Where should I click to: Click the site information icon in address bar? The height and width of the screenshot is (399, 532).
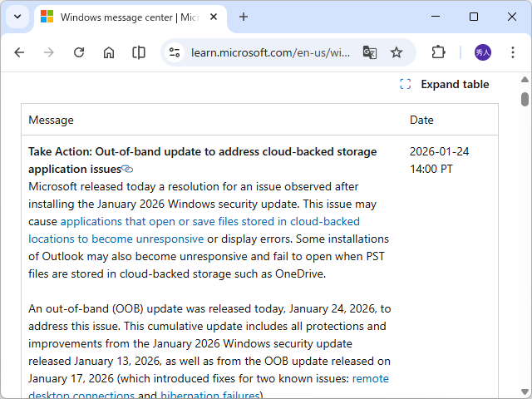pos(175,52)
